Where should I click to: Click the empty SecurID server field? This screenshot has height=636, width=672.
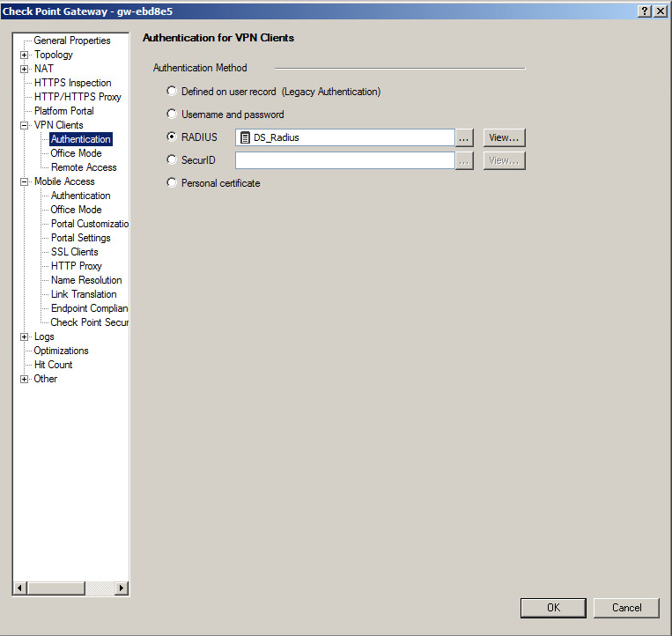345,160
